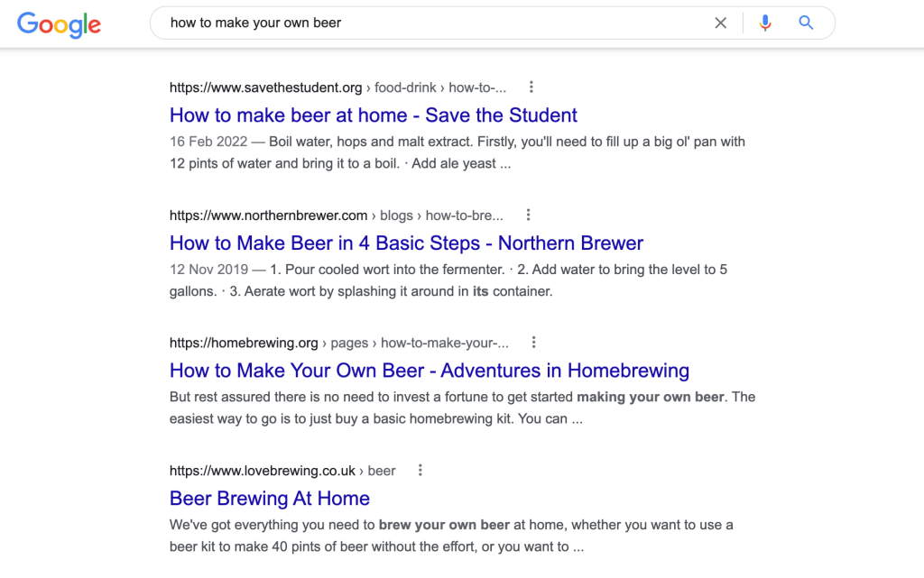The width and height of the screenshot is (924, 578).
Task: Click snippet text '12 Nov 2019'
Action: tap(208, 270)
